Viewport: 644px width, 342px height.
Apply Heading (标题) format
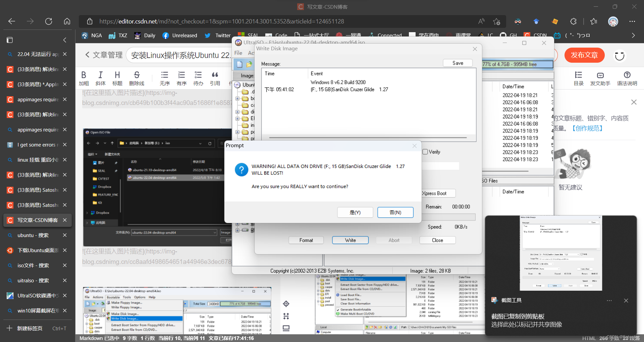tap(117, 78)
